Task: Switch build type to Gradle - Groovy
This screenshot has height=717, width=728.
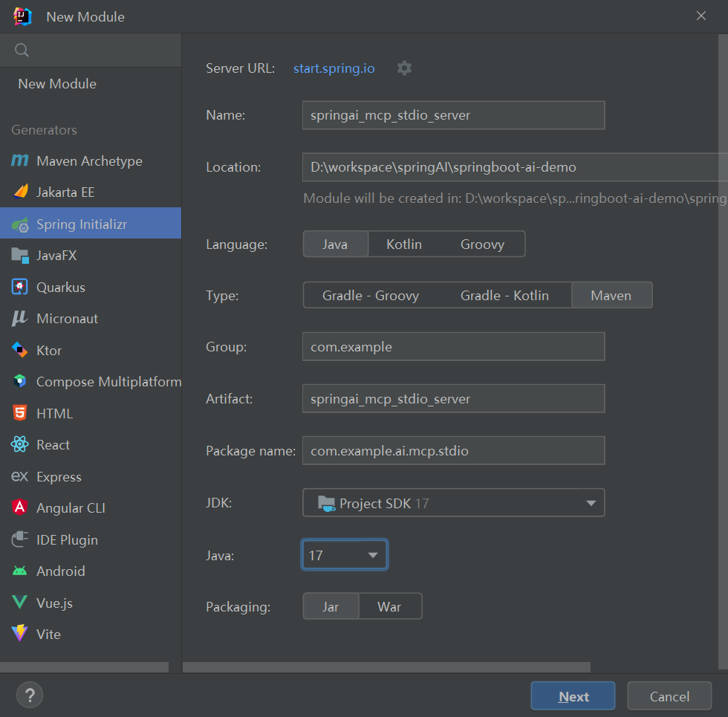Action: click(371, 296)
